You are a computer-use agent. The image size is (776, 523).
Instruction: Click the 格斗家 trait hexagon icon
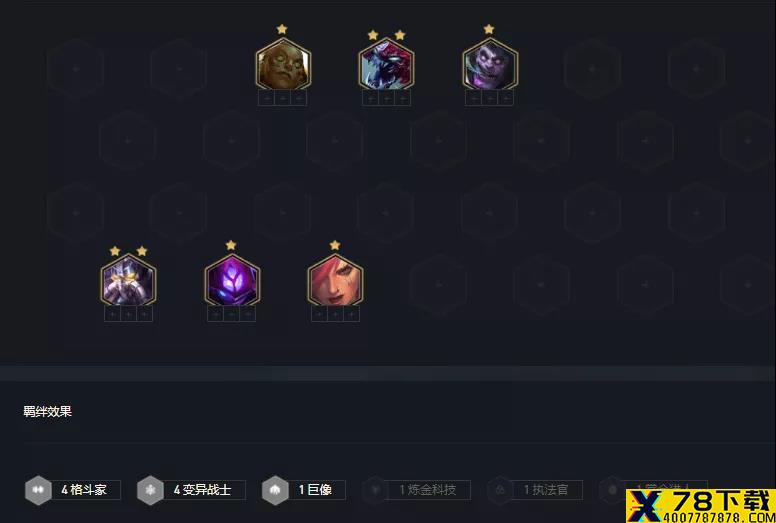tap(38, 490)
